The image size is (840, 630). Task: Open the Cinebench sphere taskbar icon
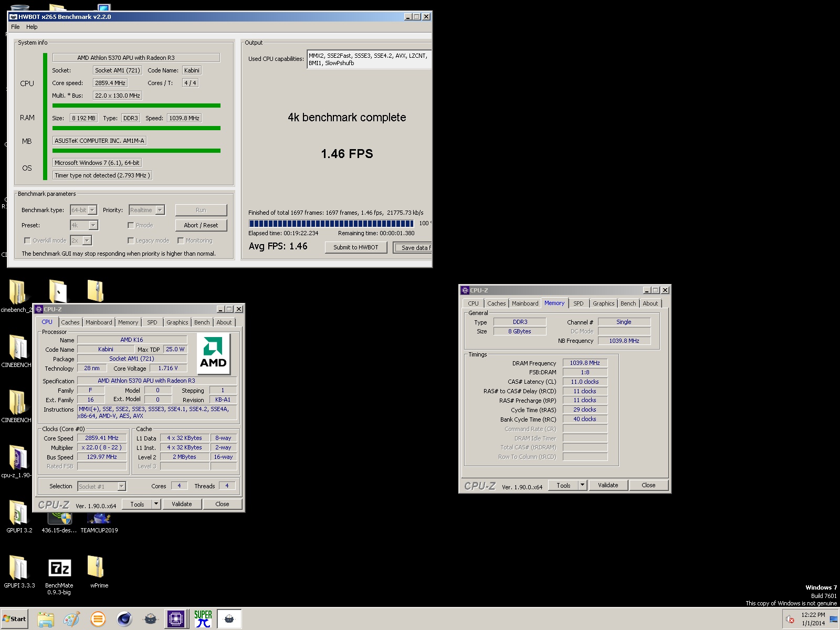[x=124, y=619]
